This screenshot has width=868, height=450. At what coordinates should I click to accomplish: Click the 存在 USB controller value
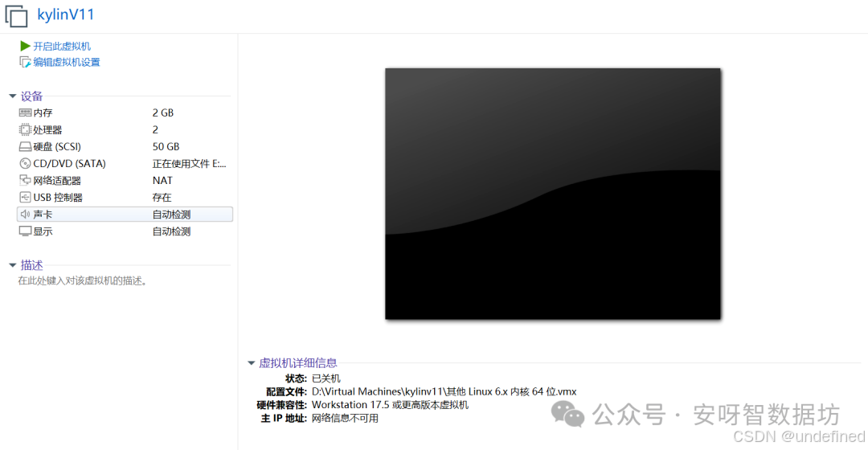pyautogui.click(x=162, y=198)
